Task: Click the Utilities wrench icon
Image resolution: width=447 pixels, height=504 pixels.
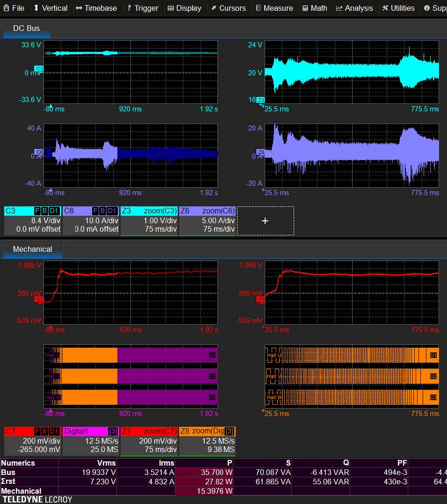Action: click(x=385, y=8)
